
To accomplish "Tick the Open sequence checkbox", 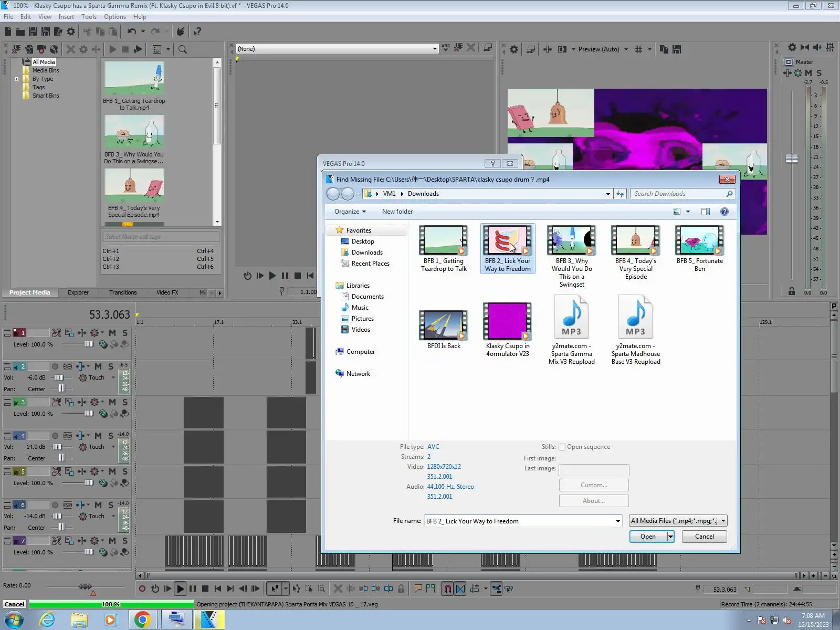I will coord(562,447).
